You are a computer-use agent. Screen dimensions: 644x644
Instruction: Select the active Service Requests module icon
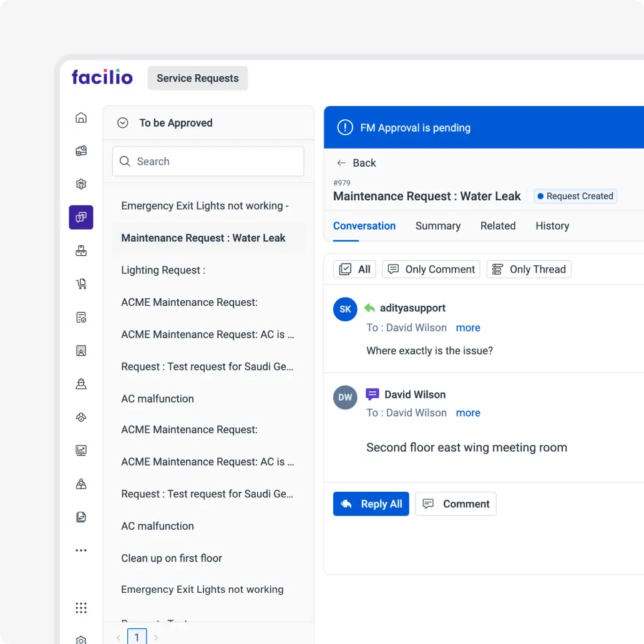click(x=81, y=217)
